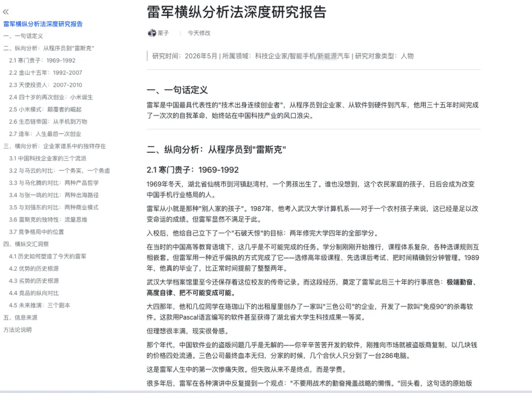Go to section 3.3 与马化腾的对比：两种产品哲学
Viewport: 532px width, 393px height.
54,183
